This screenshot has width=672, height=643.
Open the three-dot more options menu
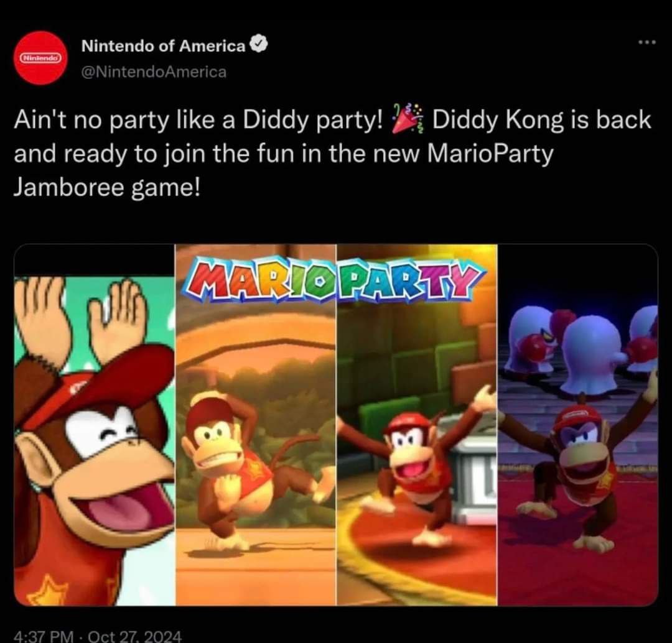[647, 42]
